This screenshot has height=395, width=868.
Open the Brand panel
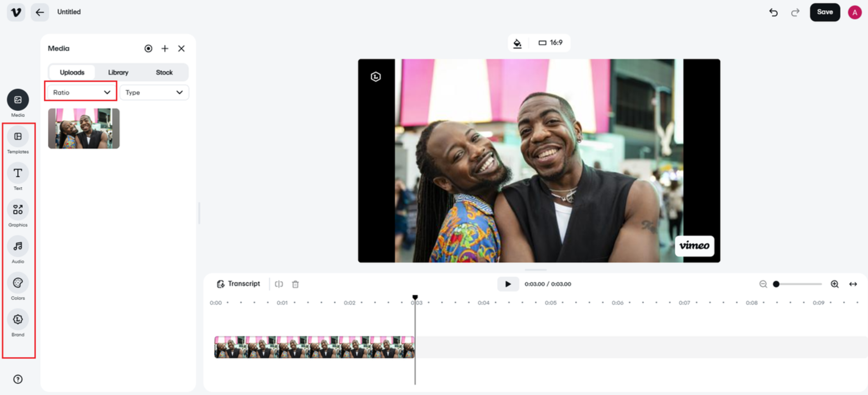(18, 322)
